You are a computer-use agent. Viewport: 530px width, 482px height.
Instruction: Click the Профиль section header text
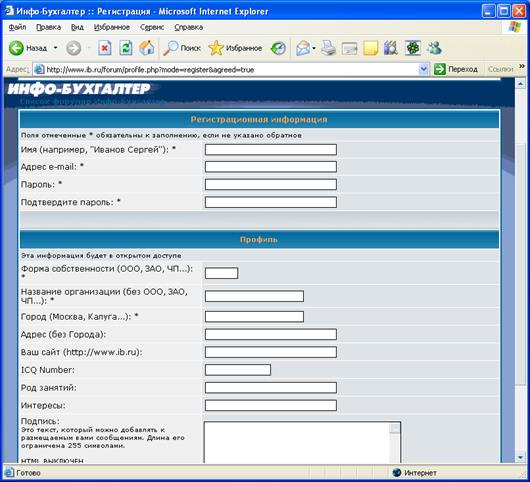[259, 239]
